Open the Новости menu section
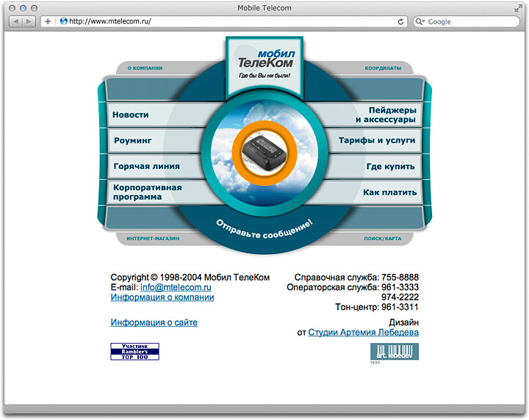Screen dimensions: 529x420 point(131,115)
